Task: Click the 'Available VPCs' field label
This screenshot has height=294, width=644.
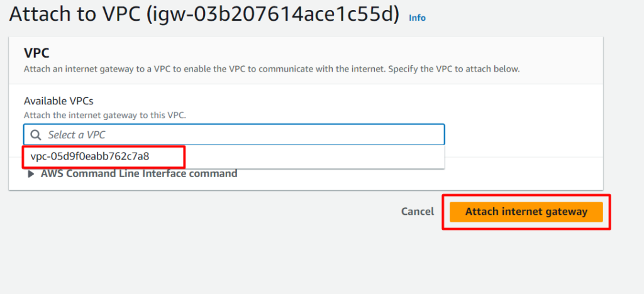Action: click(x=63, y=101)
